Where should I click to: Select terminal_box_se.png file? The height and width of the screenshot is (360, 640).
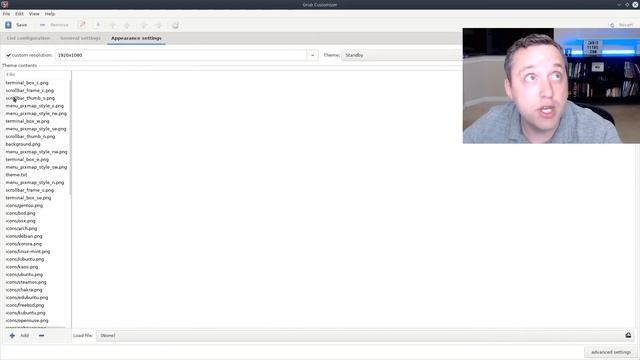point(29,198)
